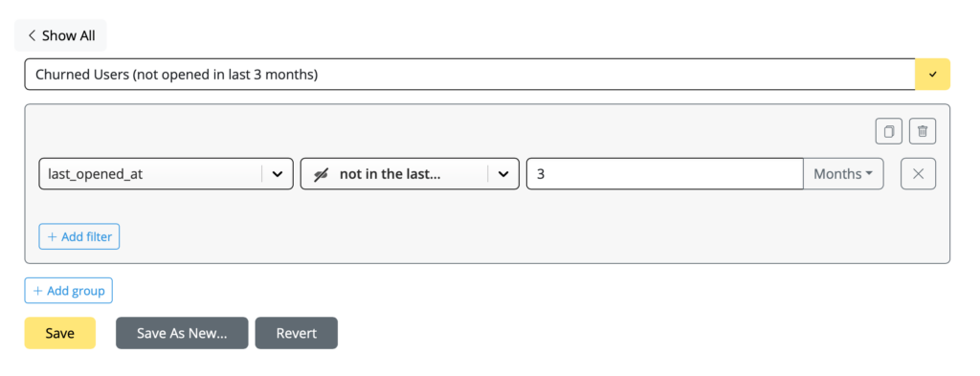Click the plus icon in Add group

pos(38,291)
